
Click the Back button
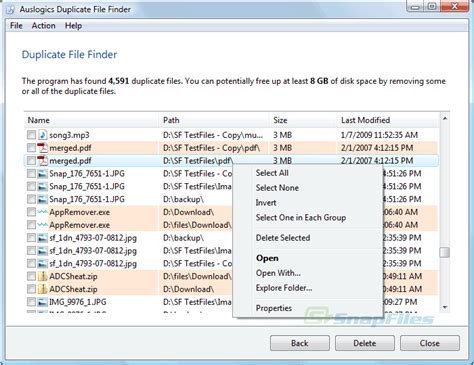(300, 343)
